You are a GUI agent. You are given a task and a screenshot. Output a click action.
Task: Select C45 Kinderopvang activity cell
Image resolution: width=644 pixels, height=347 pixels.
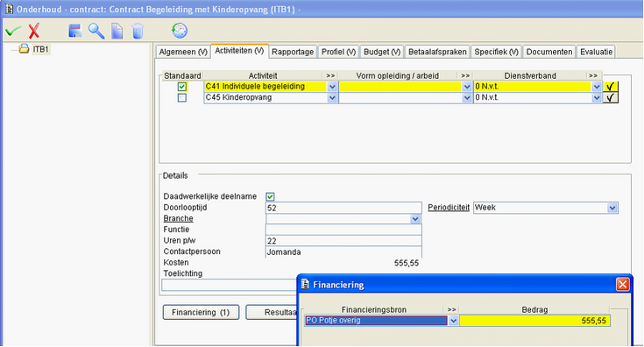[x=265, y=98]
